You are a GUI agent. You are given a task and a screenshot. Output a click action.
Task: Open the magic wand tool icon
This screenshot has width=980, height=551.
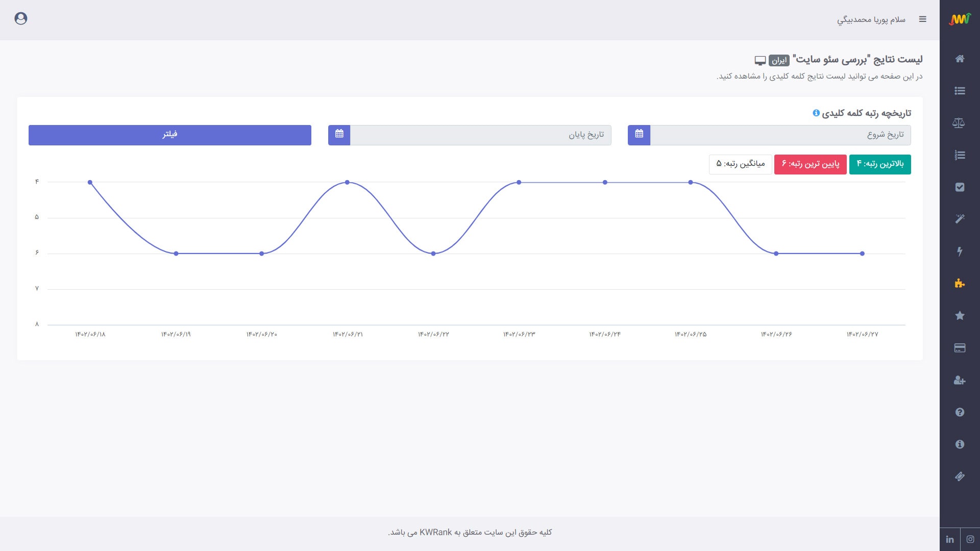coord(960,219)
